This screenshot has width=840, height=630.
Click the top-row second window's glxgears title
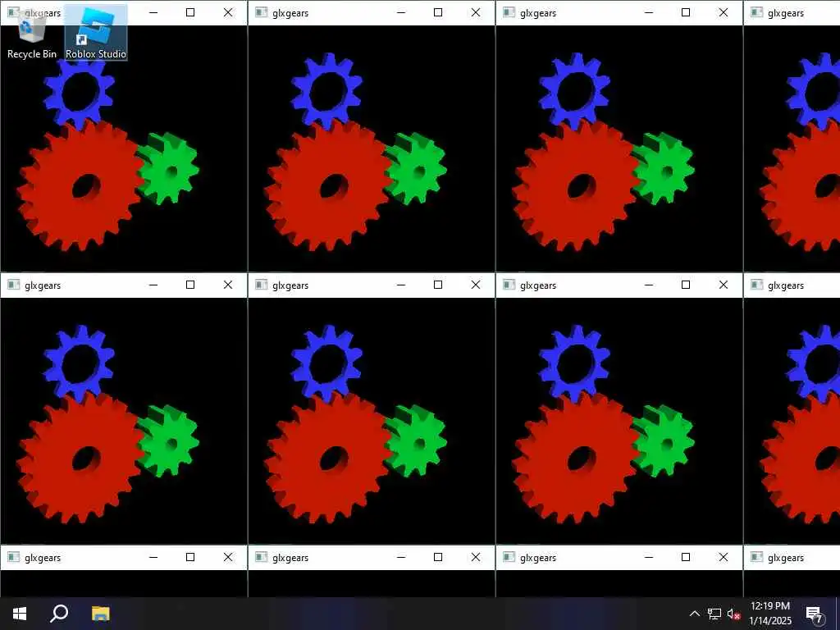(290, 13)
